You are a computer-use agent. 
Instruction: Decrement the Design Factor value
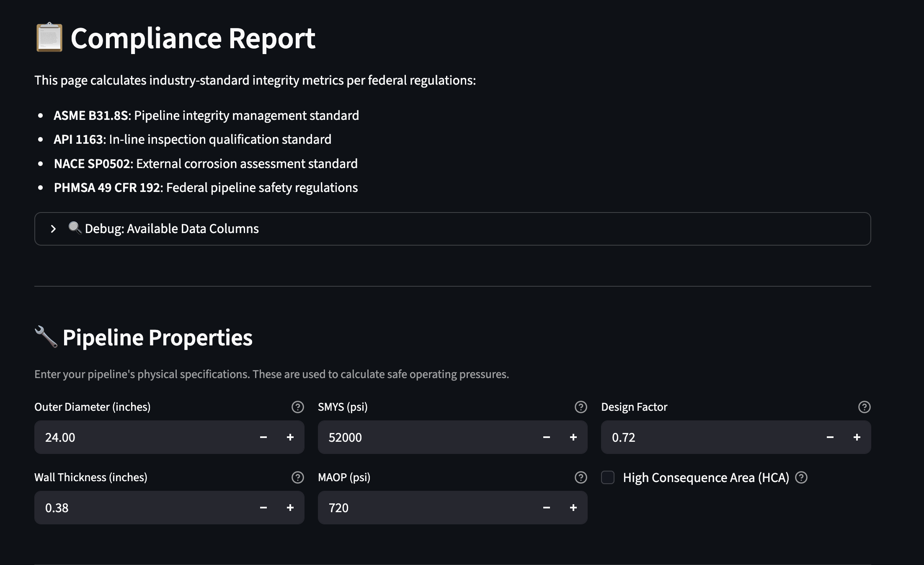(830, 437)
